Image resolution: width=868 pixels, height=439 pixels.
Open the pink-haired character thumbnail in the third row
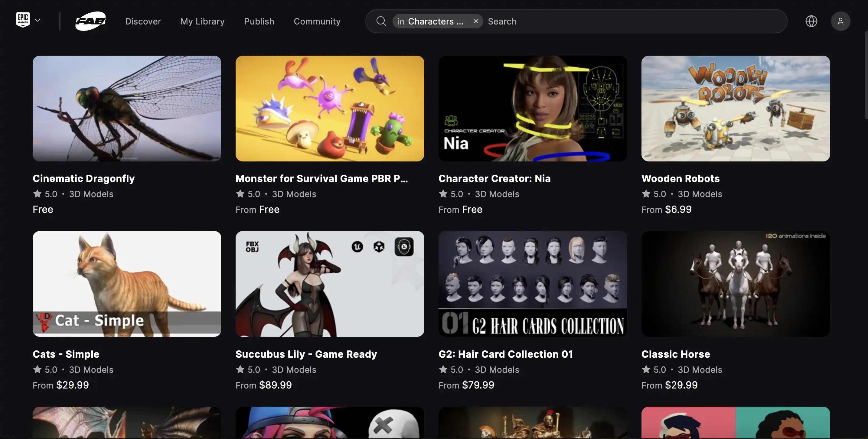click(x=330, y=422)
